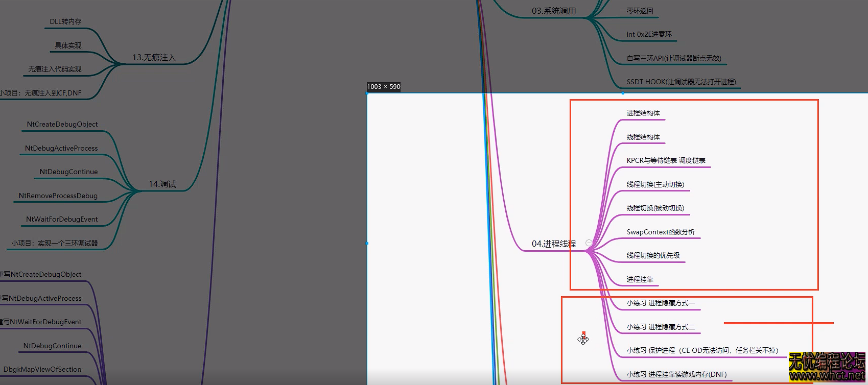Screen dimensions: 868x385
Task: Select the NtDebugActiveProcess node under 14.调试
Action: pos(61,149)
